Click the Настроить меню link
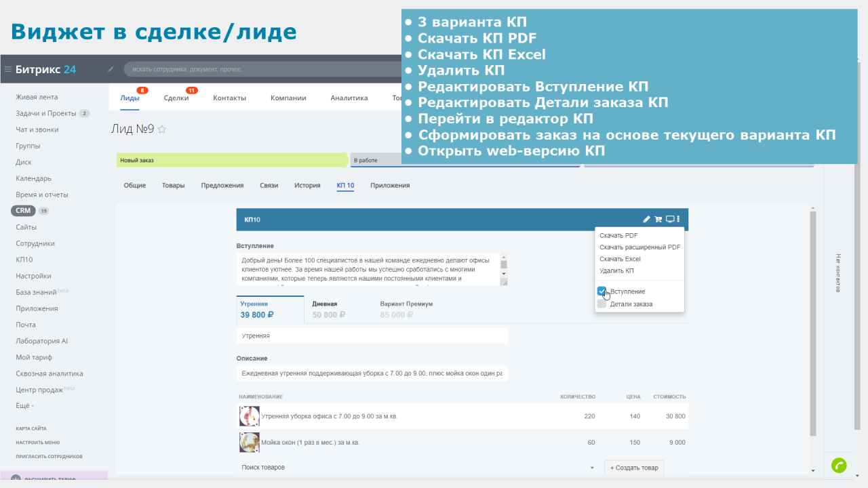The width and height of the screenshot is (868, 488). 38,443
